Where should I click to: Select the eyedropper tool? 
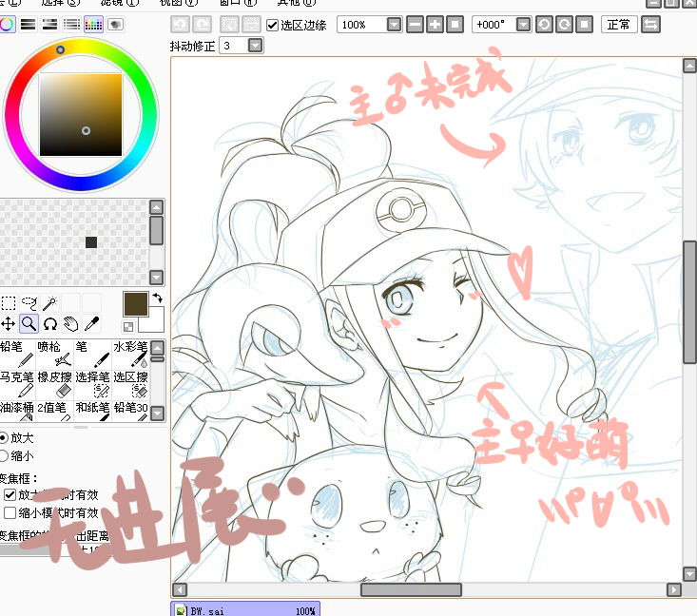91,324
